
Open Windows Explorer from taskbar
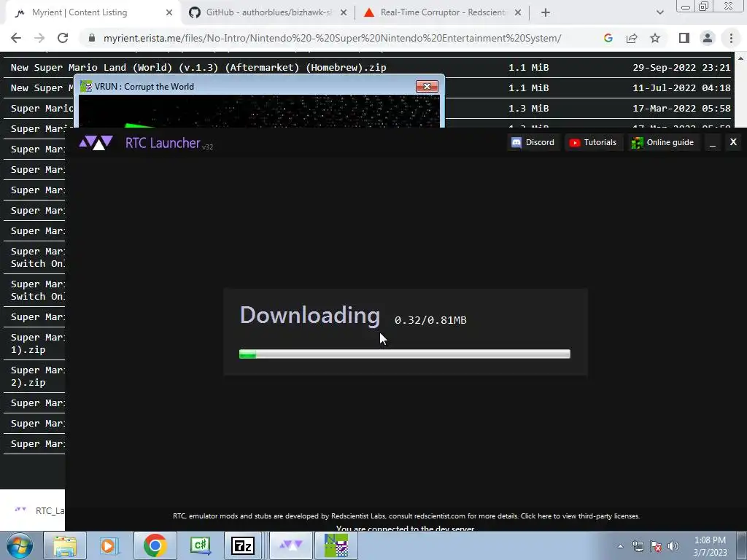pyautogui.click(x=65, y=545)
